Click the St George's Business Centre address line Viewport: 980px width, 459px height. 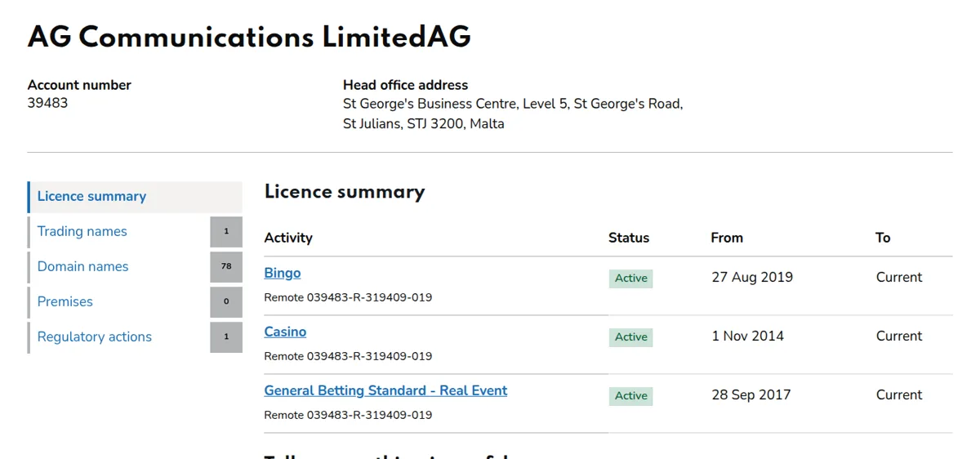pos(513,104)
